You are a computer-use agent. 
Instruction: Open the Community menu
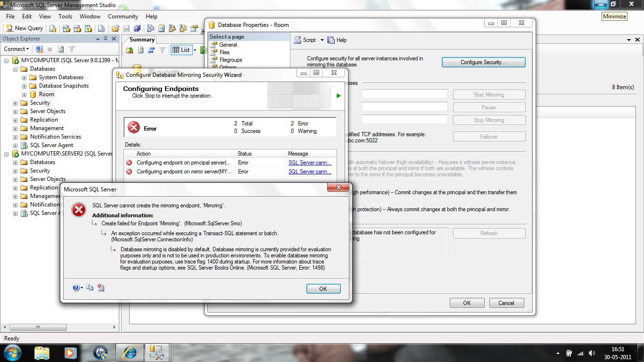pos(123,16)
